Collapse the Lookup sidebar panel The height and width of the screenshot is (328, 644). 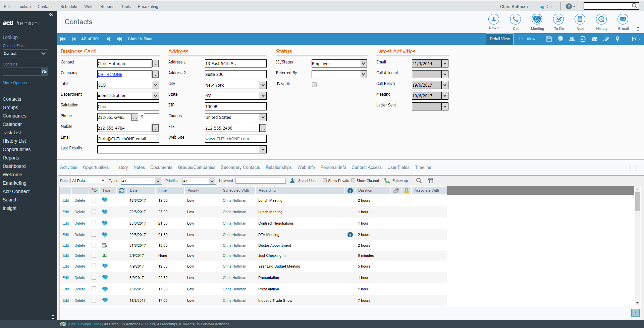pos(51,14)
